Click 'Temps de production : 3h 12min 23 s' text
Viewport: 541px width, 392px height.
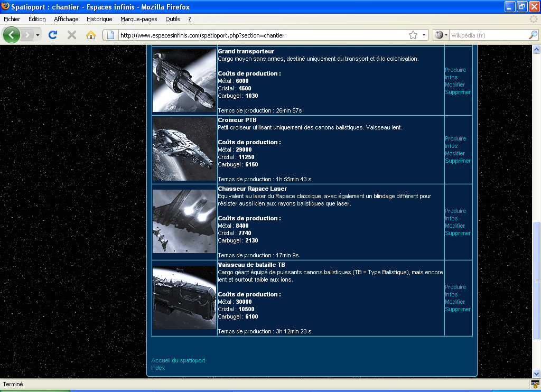[x=265, y=331]
